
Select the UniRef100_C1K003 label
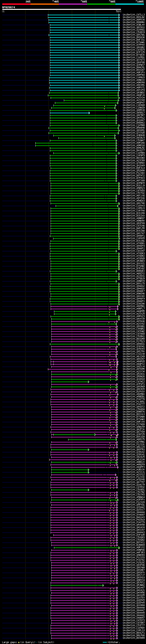coord(133,206)
